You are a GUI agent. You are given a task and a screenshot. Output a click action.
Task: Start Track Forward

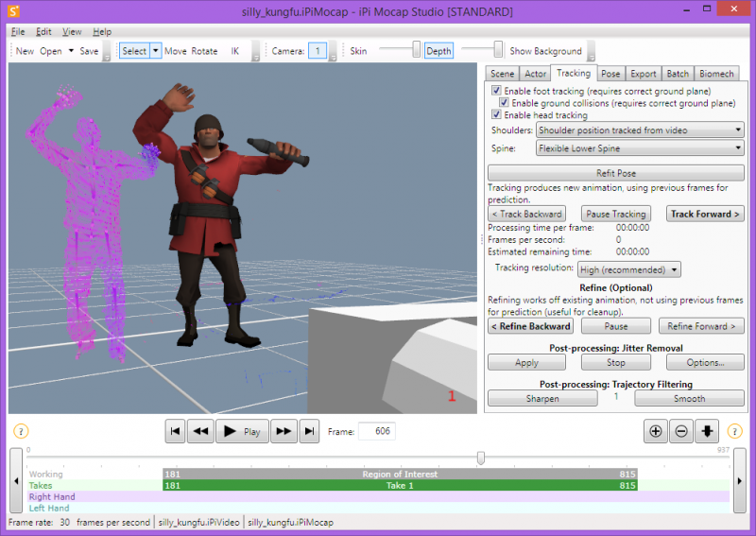click(705, 214)
